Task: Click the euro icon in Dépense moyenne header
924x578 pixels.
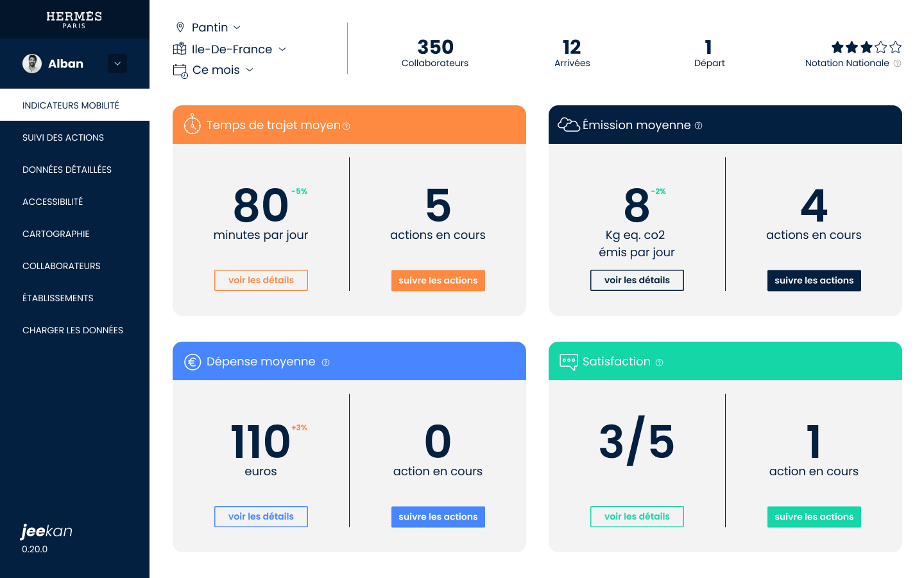Action: tap(193, 362)
